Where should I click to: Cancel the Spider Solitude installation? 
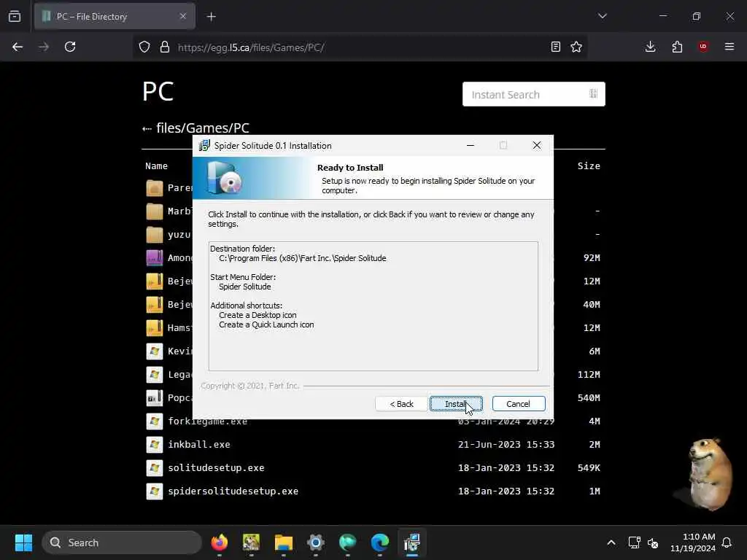click(x=519, y=404)
